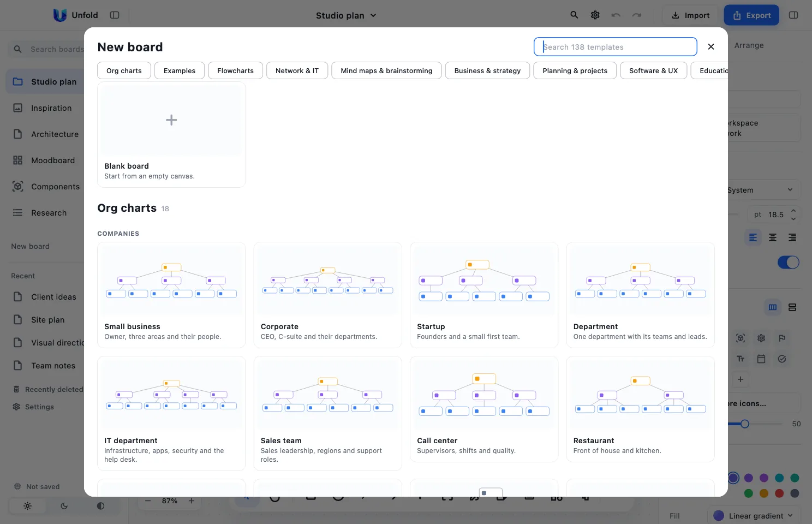The width and height of the screenshot is (812, 524).
Task: Open the Studio plan title dropdown
Action: tap(346, 15)
